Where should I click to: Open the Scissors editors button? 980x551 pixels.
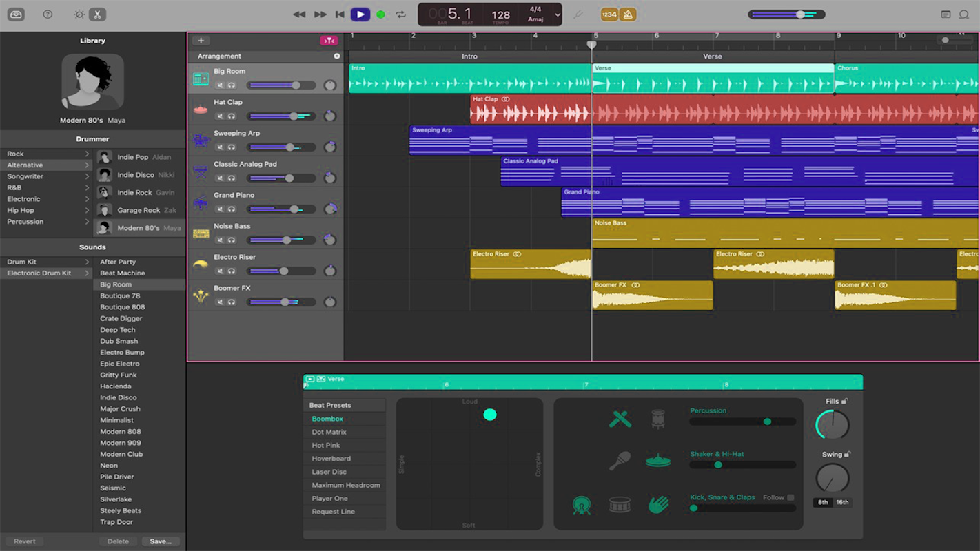(97, 14)
